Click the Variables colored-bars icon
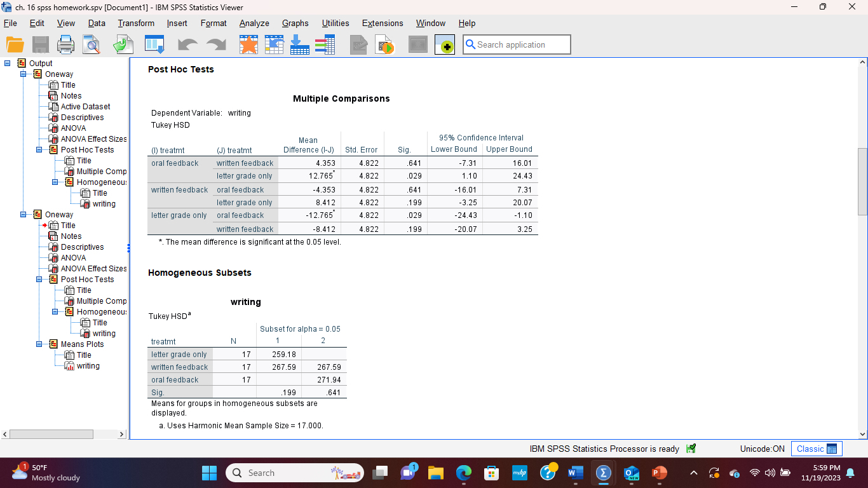This screenshot has height=488, width=868. click(325, 44)
